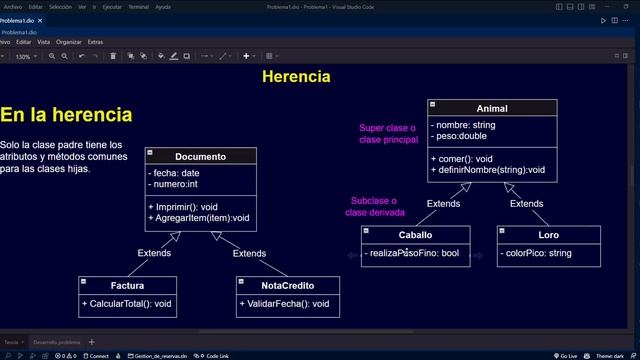640x360 pixels.
Task: Click the redo arrow icon
Action: pos(95,56)
